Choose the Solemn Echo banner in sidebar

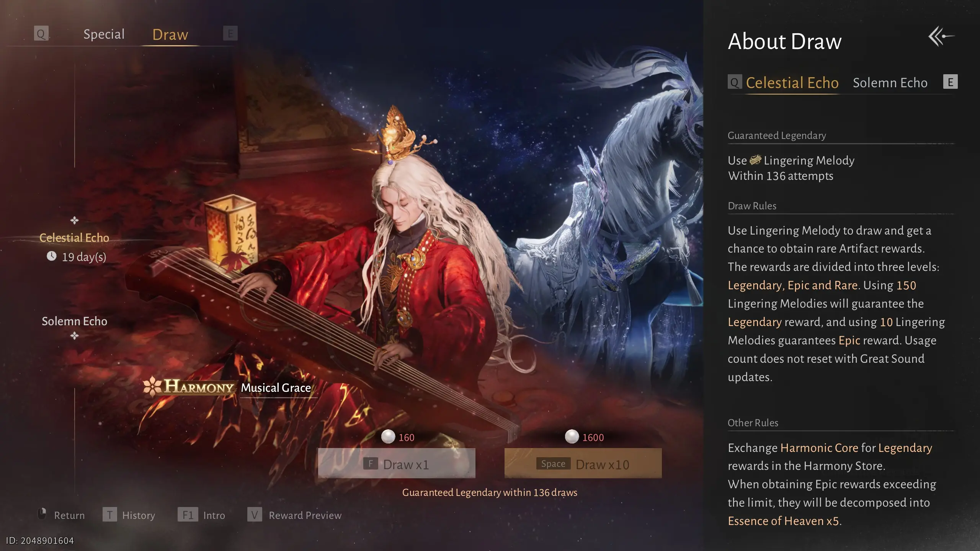point(74,321)
